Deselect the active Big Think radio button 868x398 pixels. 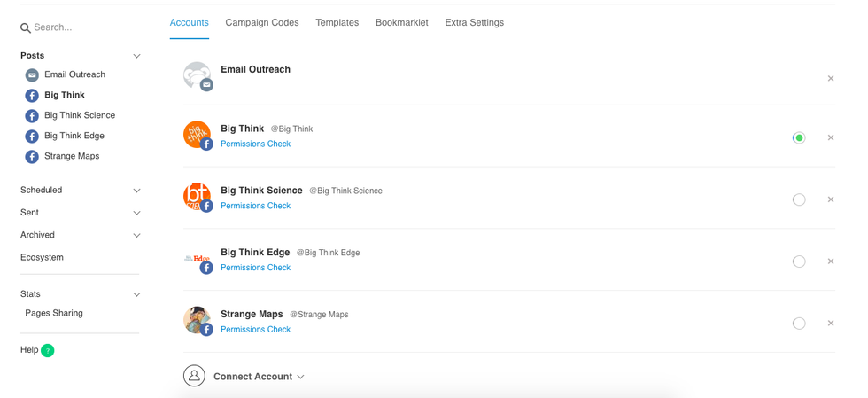pos(799,138)
